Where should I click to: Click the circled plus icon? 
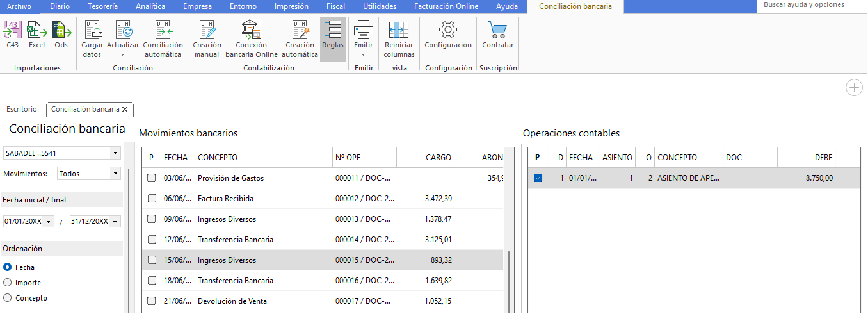click(x=854, y=88)
